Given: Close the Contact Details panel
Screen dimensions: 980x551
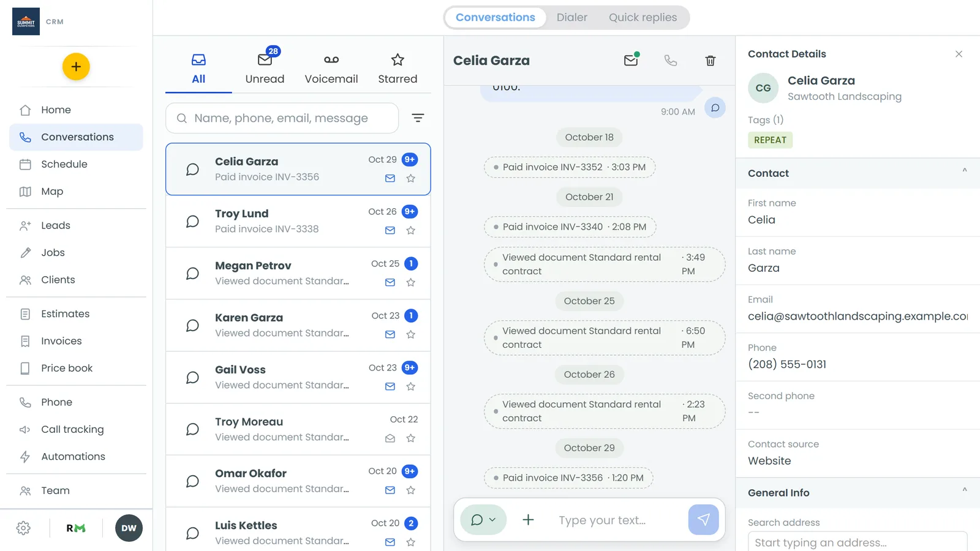Looking at the screenshot, I should (x=959, y=54).
